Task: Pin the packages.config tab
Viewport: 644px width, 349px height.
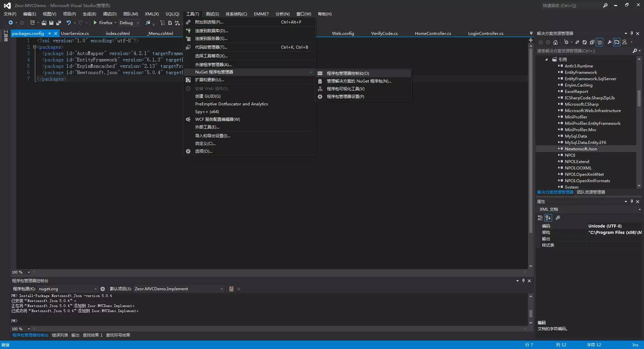Action: coord(49,33)
